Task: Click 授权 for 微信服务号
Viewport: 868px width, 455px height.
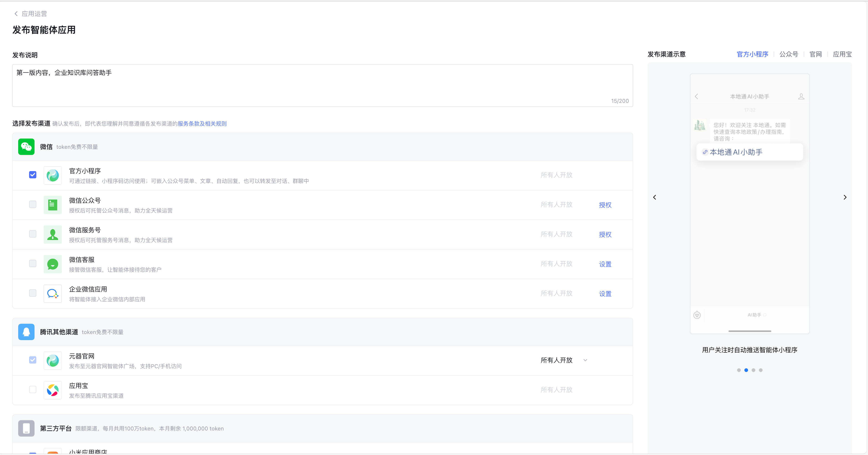Action: (x=605, y=234)
